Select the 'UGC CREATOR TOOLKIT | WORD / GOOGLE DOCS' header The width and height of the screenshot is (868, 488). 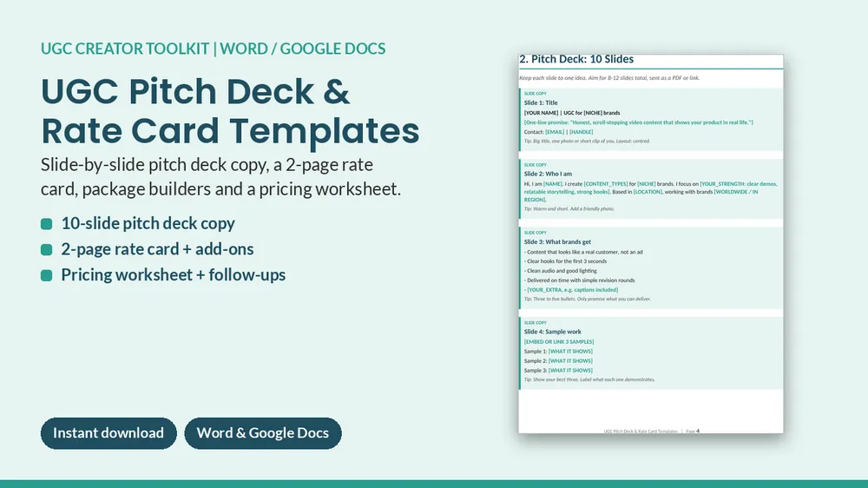(x=214, y=49)
